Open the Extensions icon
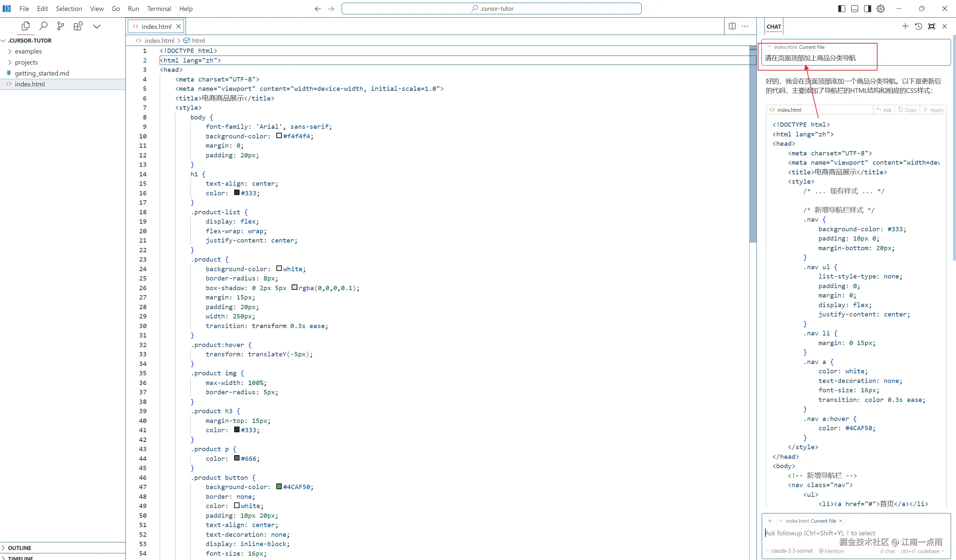 78,26
